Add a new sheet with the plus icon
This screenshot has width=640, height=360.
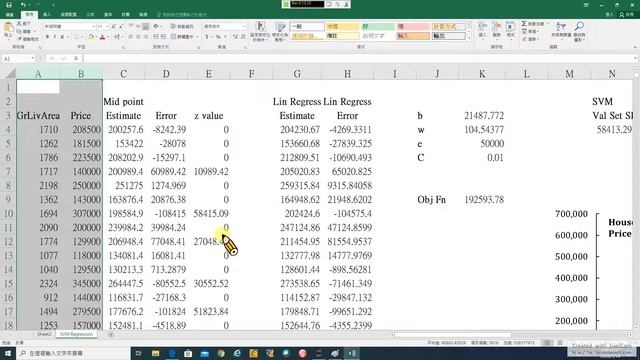111,335
